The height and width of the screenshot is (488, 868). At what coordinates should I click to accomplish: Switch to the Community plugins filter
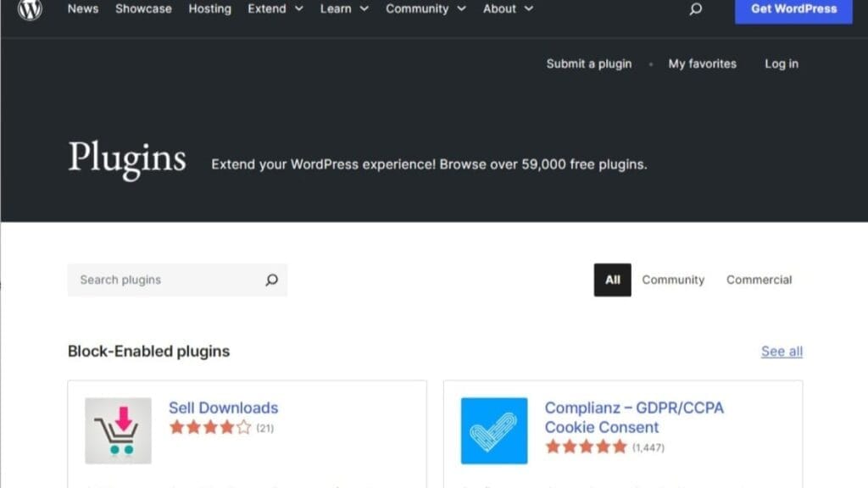tap(673, 280)
